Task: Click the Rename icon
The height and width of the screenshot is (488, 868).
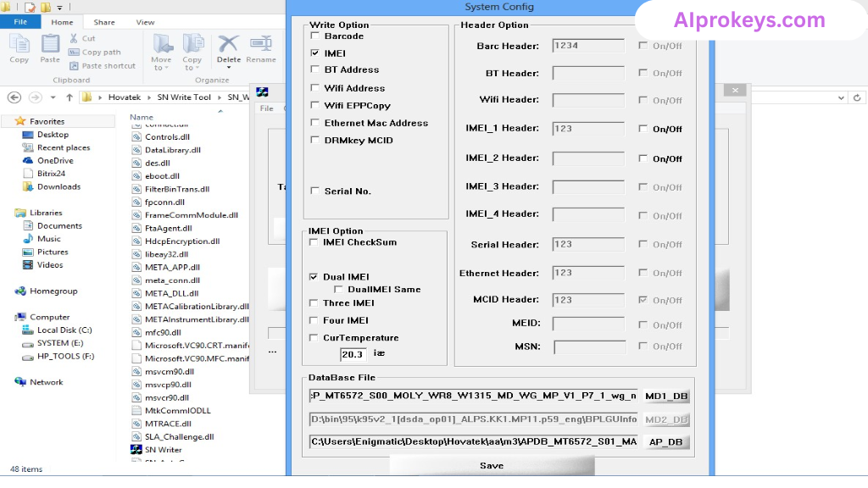Action: [261, 43]
